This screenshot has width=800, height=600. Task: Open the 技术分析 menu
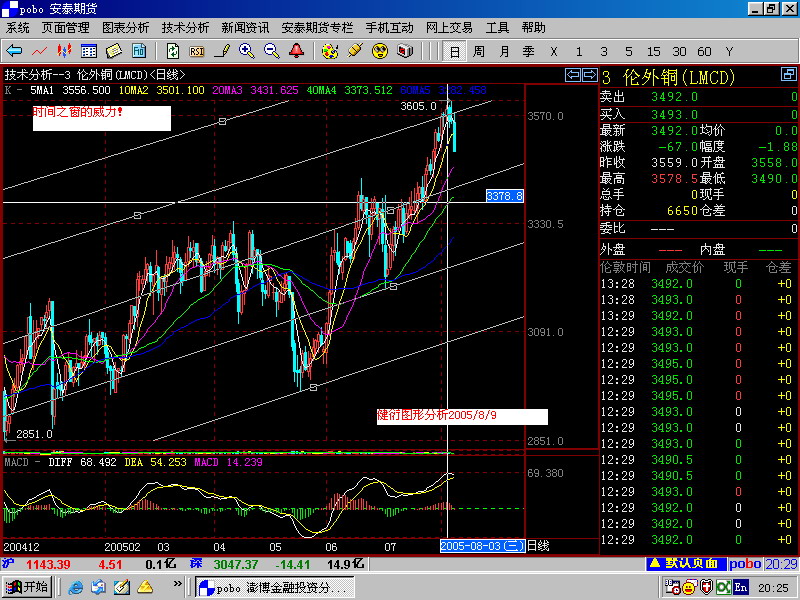185,28
